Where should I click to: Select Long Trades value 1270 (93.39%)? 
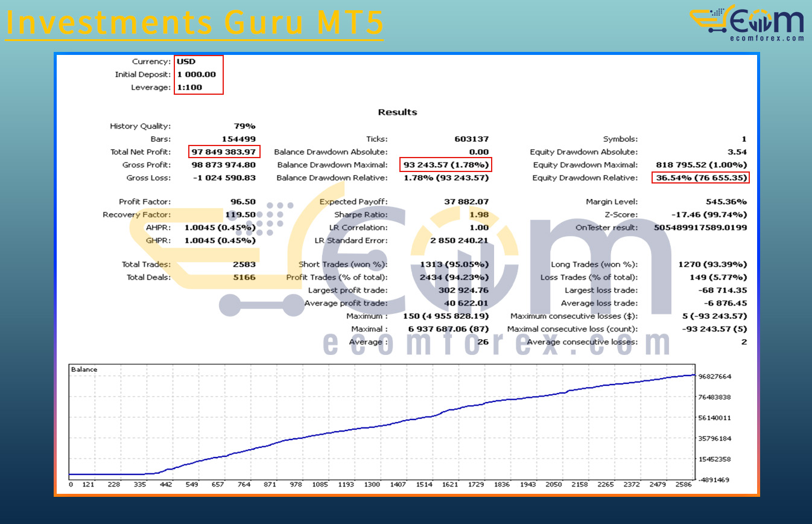click(x=714, y=264)
